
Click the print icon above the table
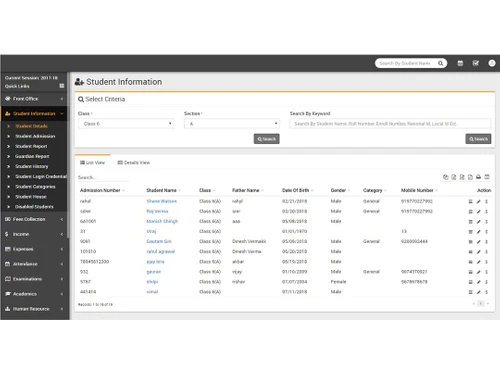point(478,177)
